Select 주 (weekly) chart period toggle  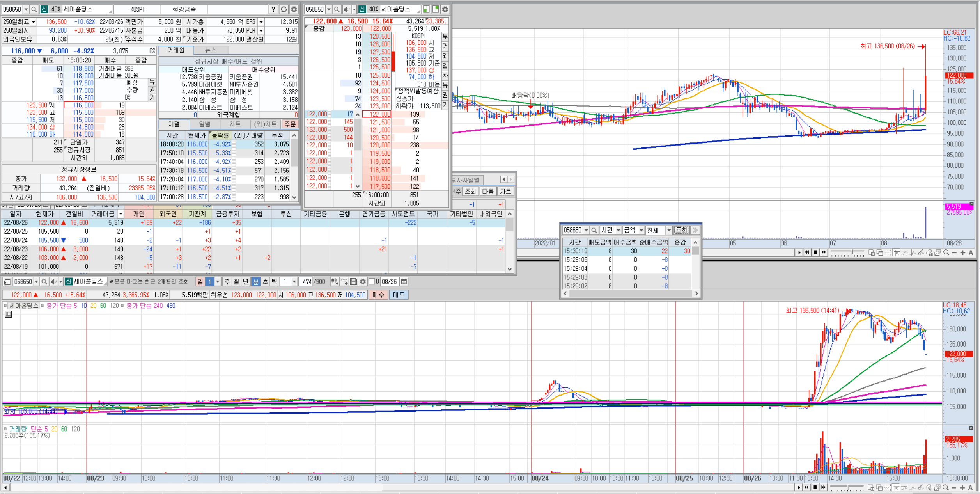[228, 282]
